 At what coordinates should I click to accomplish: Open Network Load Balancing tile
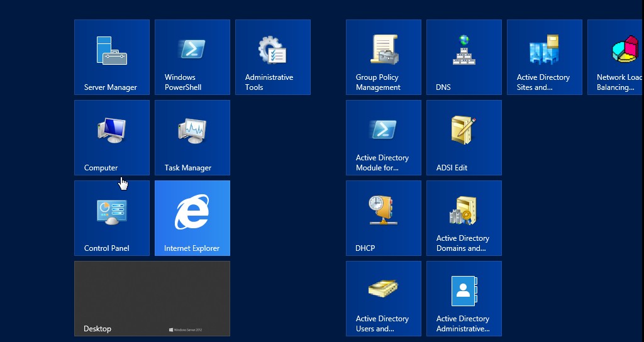tap(616, 57)
